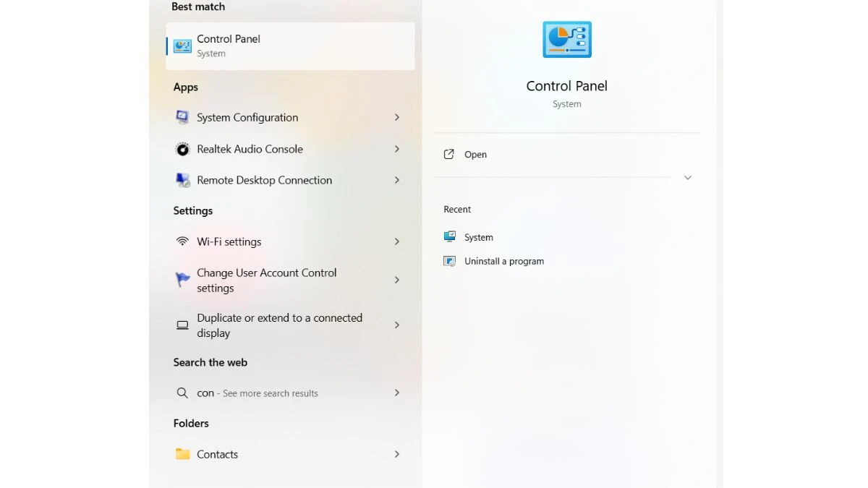Open the recent System item

[479, 237]
